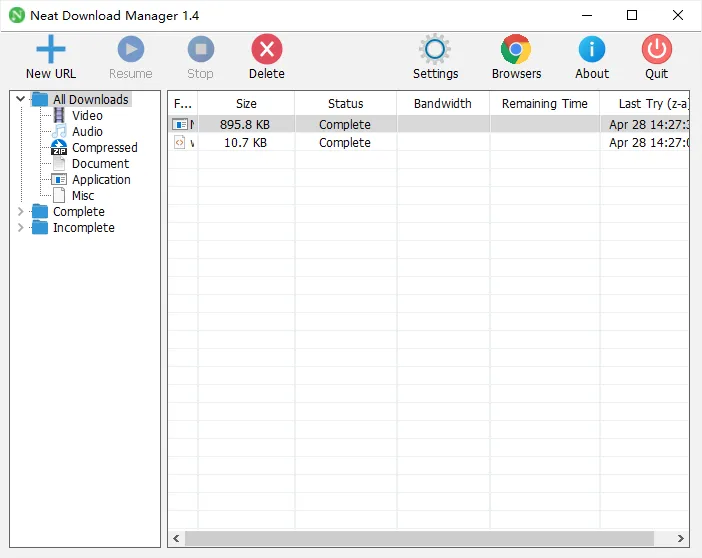Image resolution: width=702 pixels, height=558 pixels.
Task: Click Complete status of 895.8 KB row
Action: pyautogui.click(x=345, y=124)
